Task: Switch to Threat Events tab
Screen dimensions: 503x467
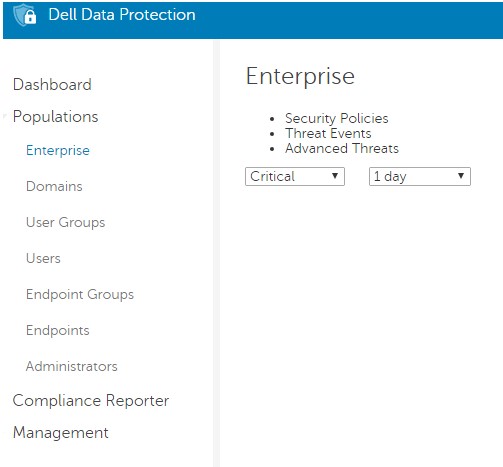Action: click(x=328, y=133)
